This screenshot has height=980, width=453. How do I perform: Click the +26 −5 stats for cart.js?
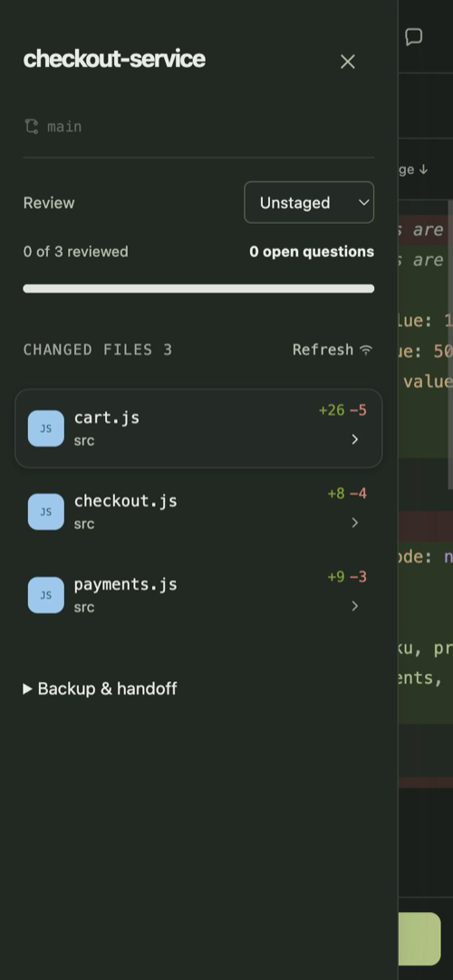coord(342,410)
